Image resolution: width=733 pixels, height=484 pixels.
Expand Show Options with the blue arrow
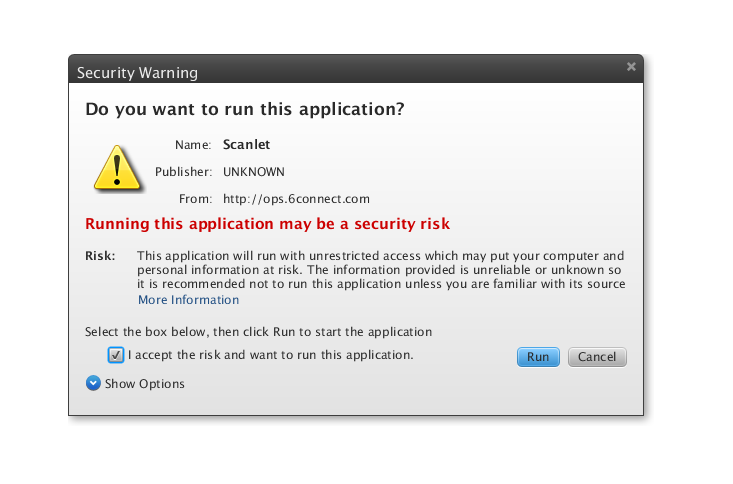point(93,383)
